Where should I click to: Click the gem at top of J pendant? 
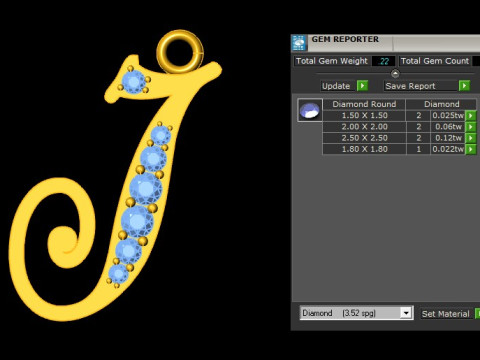click(x=134, y=81)
